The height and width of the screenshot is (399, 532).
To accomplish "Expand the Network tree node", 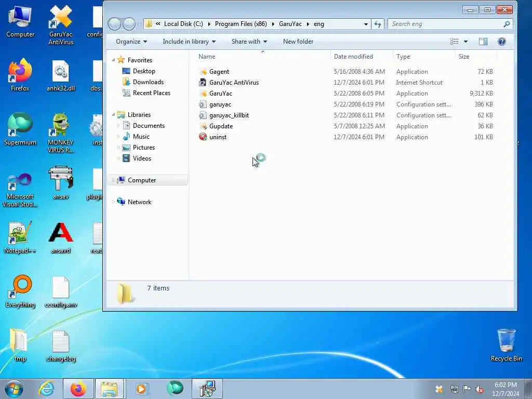I will tap(113, 202).
